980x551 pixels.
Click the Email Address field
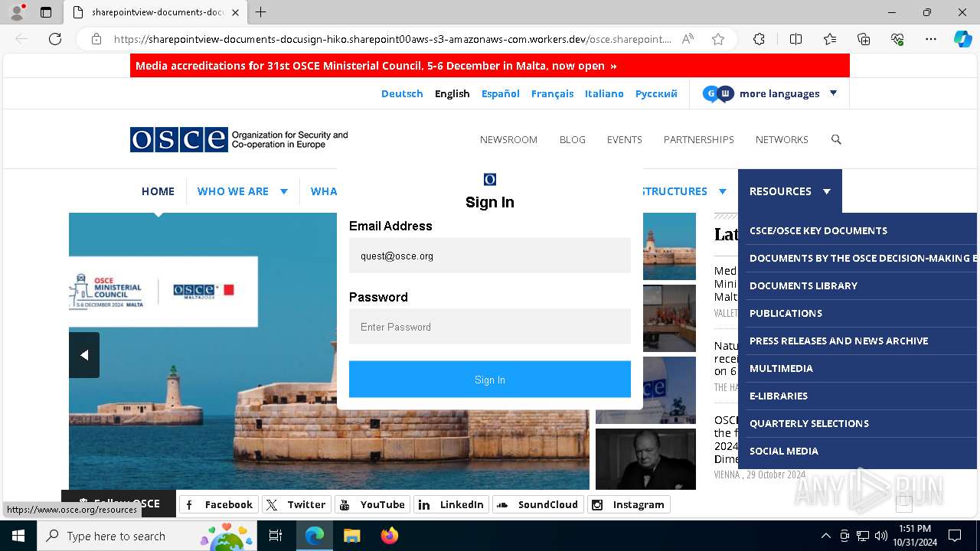click(490, 256)
